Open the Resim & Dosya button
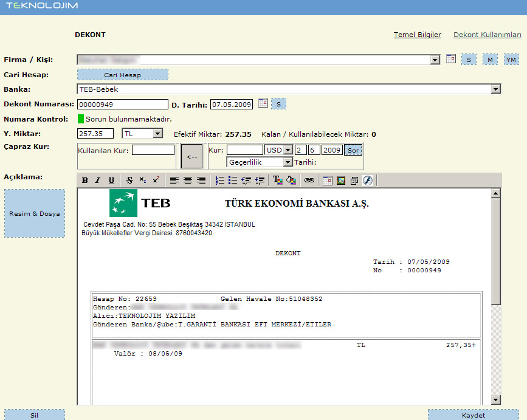The image size is (527, 420). click(34, 213)
